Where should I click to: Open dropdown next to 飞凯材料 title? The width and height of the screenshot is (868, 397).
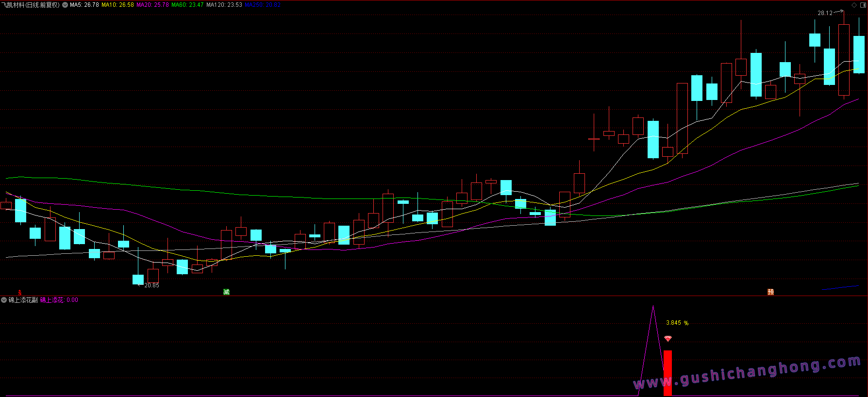click(x=65, y=5)
